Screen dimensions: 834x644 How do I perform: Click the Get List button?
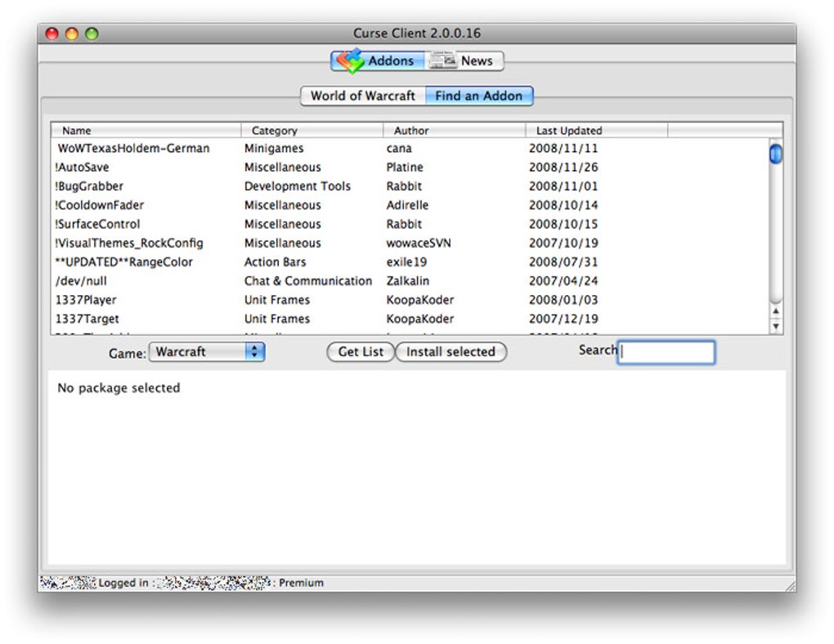click(x=361, y=351)
